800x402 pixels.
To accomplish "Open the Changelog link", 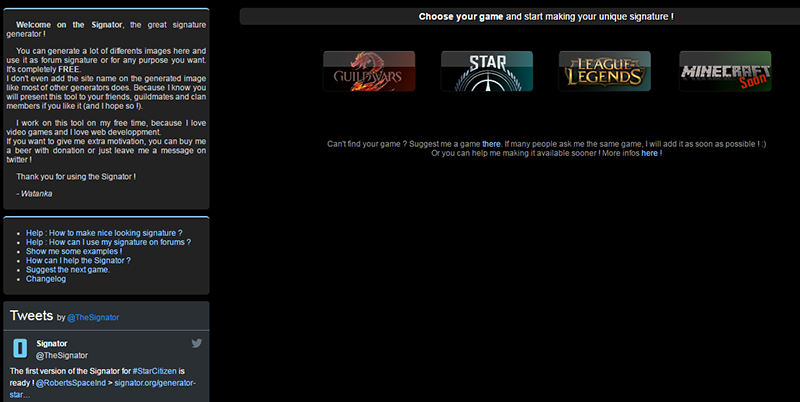I will click(46, 279).
